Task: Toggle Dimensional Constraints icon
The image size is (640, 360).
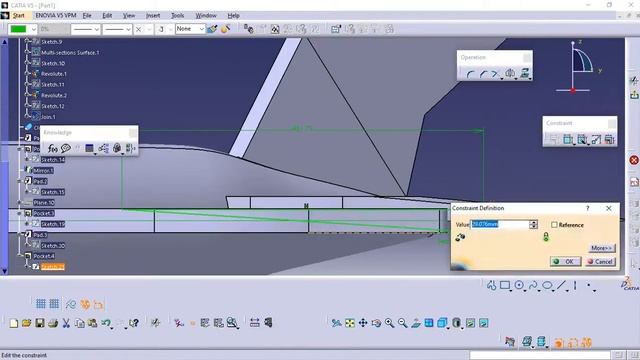Action: [x=98, y=304]
